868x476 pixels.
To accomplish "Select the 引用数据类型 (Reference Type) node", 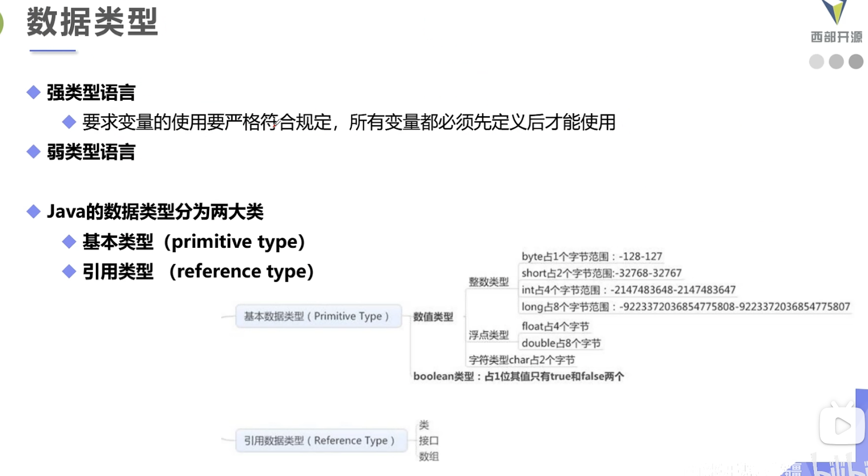I will point(321,440).
